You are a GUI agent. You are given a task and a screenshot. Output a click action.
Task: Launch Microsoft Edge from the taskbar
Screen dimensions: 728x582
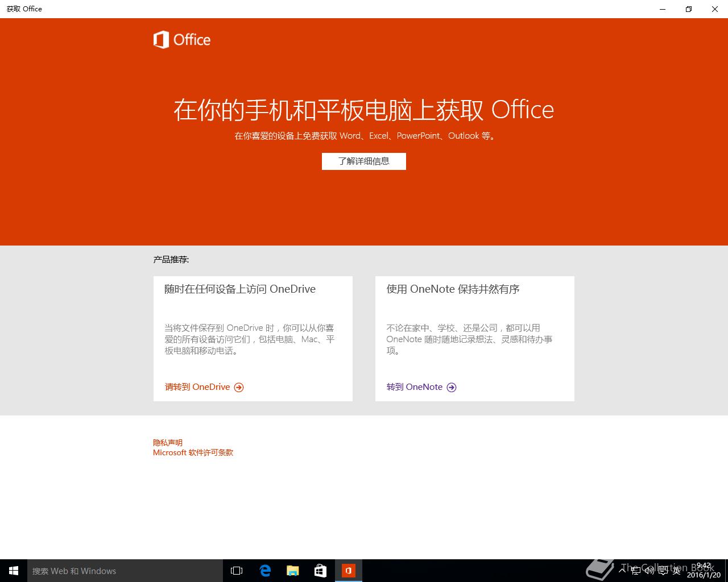point(265,571)
